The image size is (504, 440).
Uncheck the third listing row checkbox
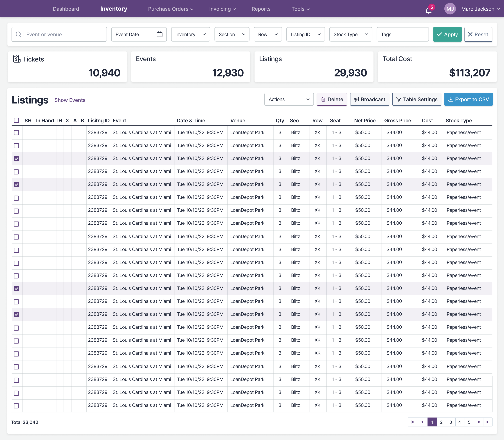pos(16,159)
